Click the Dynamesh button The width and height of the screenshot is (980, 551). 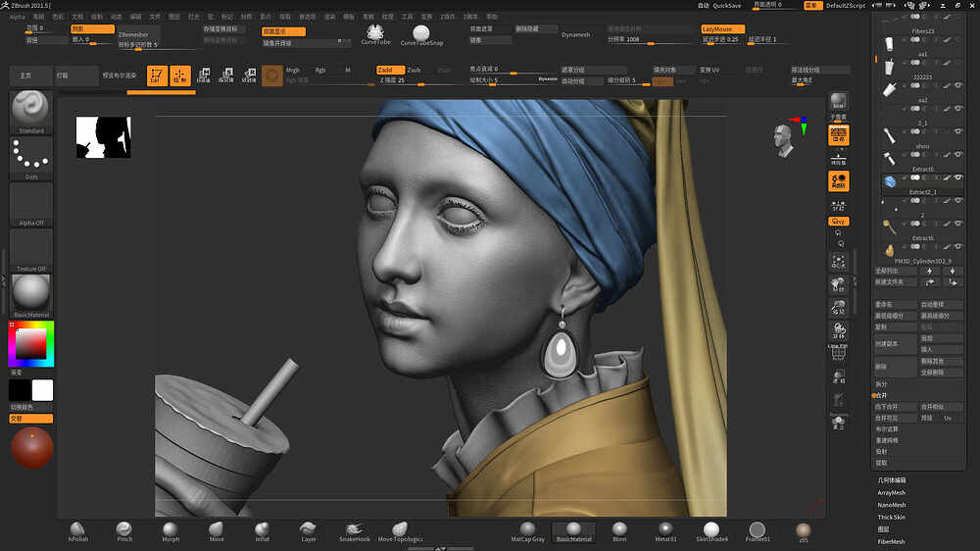pyautogui.click(x=575, y=34)
